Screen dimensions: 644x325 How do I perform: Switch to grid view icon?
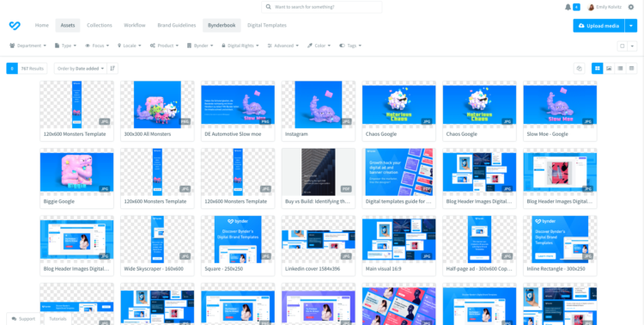pyautogui.click(x=597, y=68)
